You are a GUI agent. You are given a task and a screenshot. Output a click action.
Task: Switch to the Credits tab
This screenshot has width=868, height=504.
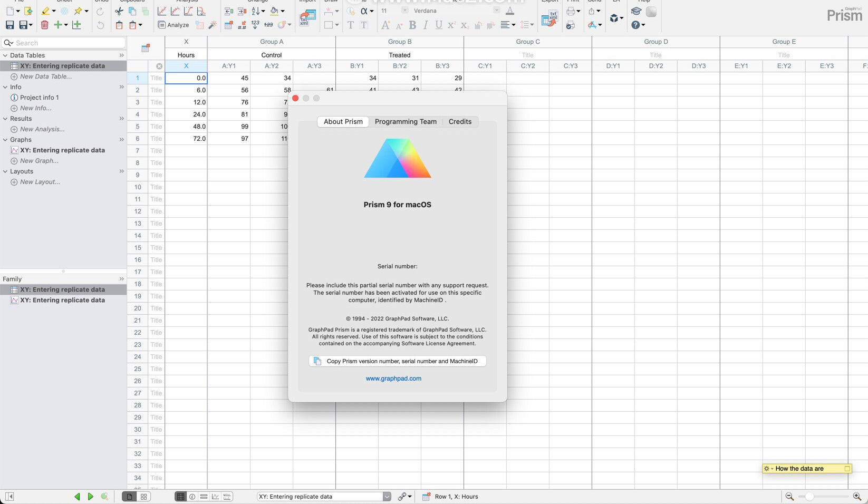pos(459,121)
